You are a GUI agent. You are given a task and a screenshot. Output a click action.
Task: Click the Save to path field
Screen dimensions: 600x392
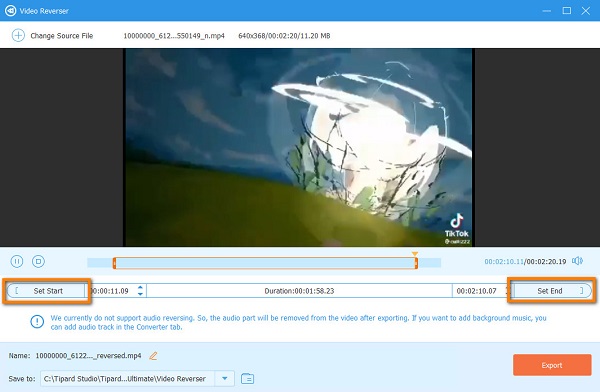pos(128,379)
